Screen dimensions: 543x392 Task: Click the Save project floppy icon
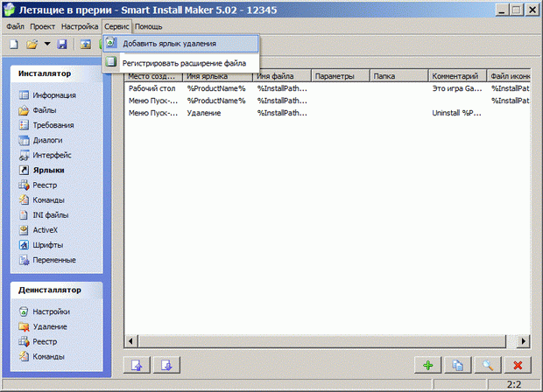pyautogui.click(x=62, y=44)
